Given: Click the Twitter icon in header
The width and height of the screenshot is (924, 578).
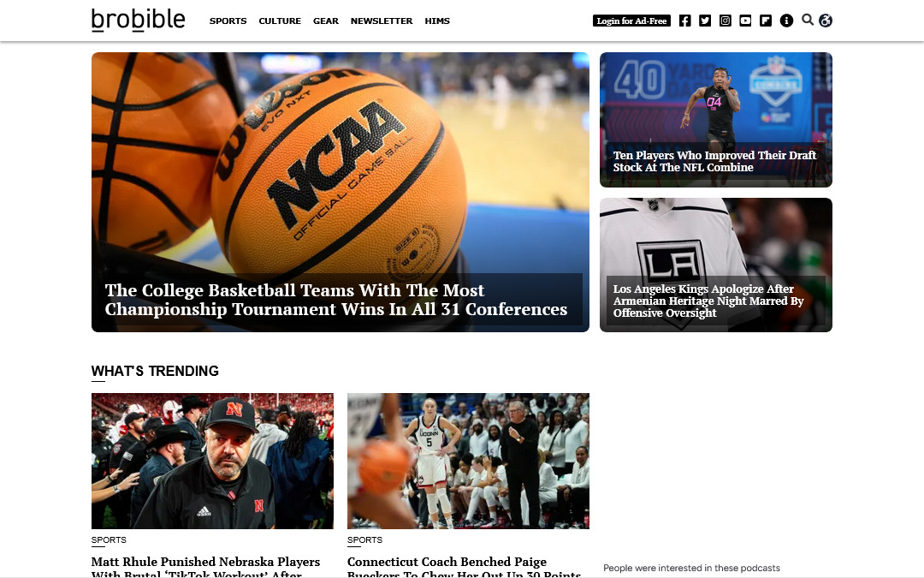Looking at the screenshot, I should [x=705, y=21].
